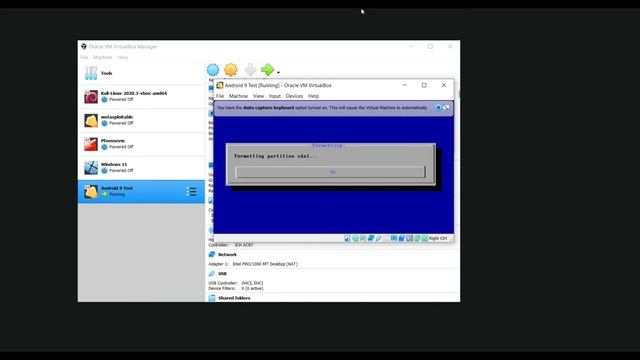The height and width of the screenshot is (360, 640).
Task: Select the Pfsenseven virtual machine
Action: click(141, 144)
